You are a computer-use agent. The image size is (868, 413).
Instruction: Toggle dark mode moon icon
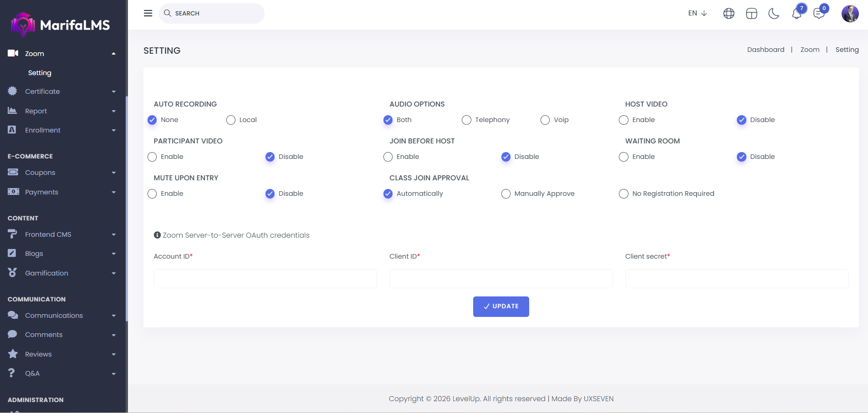(x=774, y=14)
